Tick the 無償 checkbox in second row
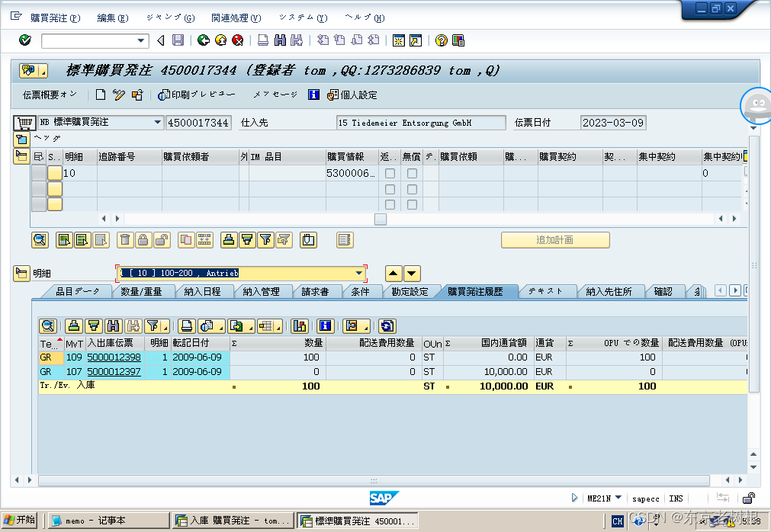This screenshot has height=532, width=771. (412, 190)
